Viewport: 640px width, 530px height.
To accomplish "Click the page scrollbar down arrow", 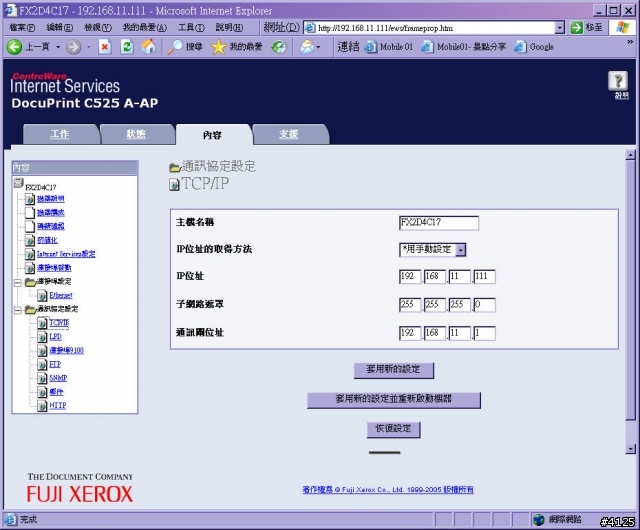I will pyautogui.click(x=631, y=449).
